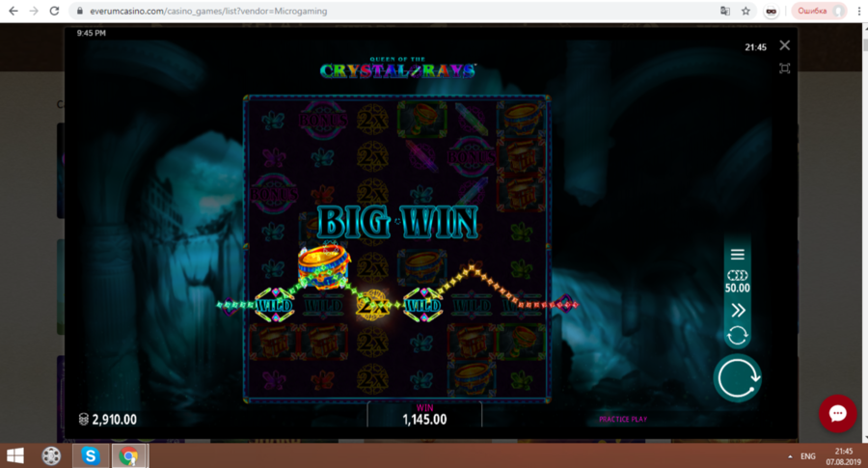868x468 pixels.
Task: Open the translate page icon
Action: [x=724, y=12]
